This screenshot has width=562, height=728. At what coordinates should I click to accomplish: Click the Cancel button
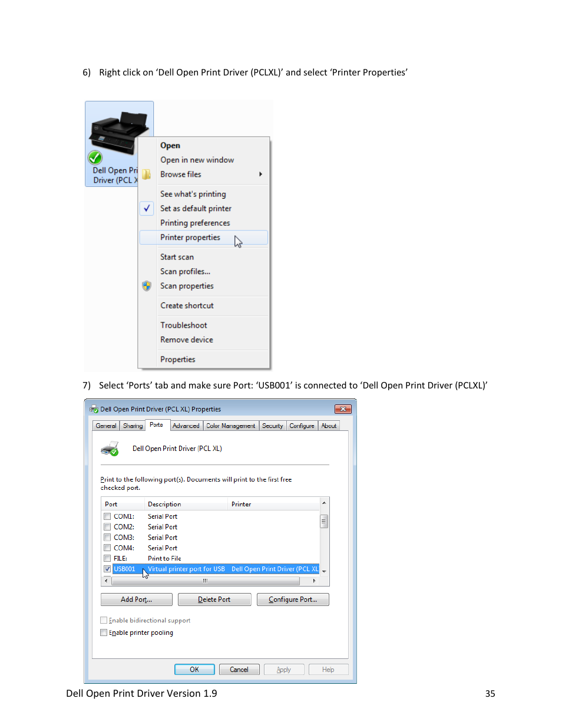239,670
